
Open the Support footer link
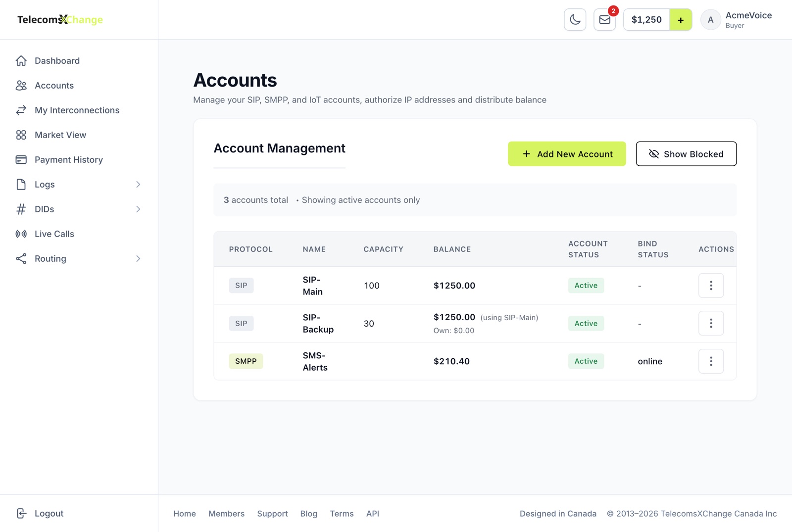pyautogui.click(x=272, y=514)
